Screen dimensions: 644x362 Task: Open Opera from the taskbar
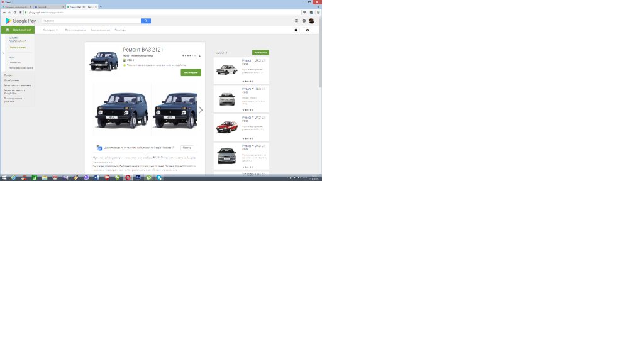(128, 178)
